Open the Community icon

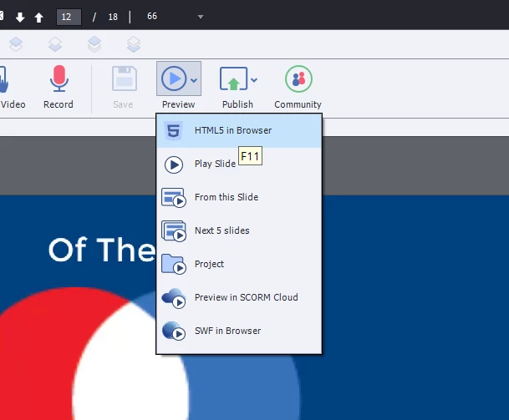point(298,78)
